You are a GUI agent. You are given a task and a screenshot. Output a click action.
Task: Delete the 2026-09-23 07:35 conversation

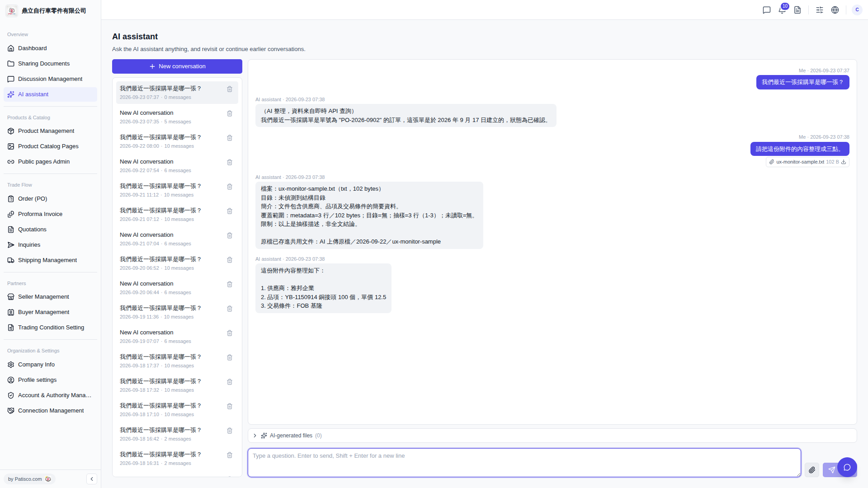(230, 113)
